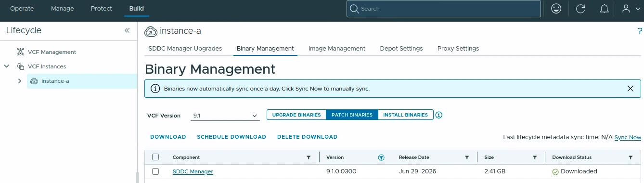Screen dimensions: 644x183
Task: Open the Component column filter
Action: coord(309,157)
